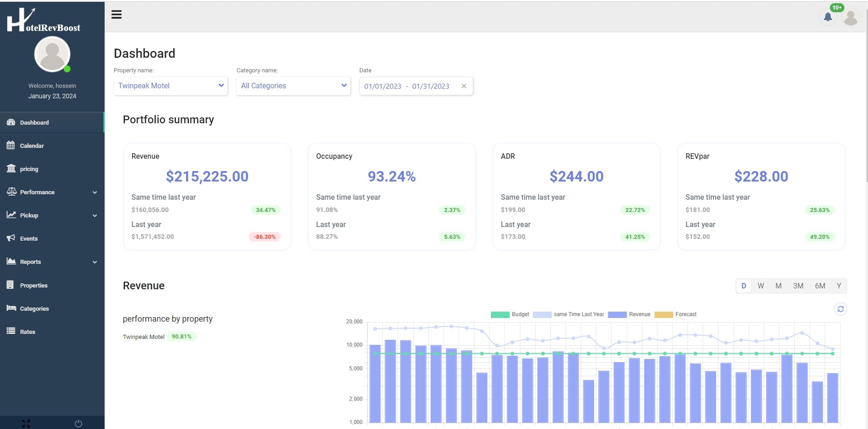Viewport: 868px width, 429px height.
Task: Click the chart refresh icon
Action: [840, 309]
